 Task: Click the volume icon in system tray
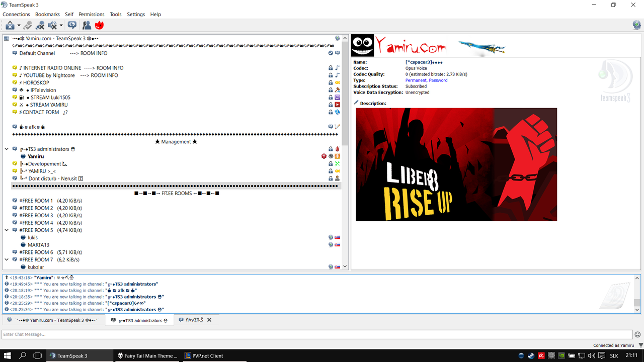pos(592,355)
